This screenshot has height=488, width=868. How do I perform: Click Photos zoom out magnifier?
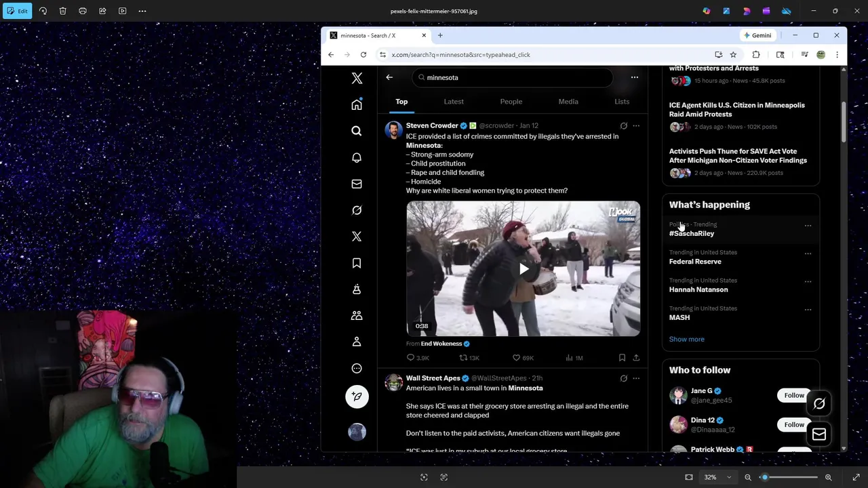748,477
